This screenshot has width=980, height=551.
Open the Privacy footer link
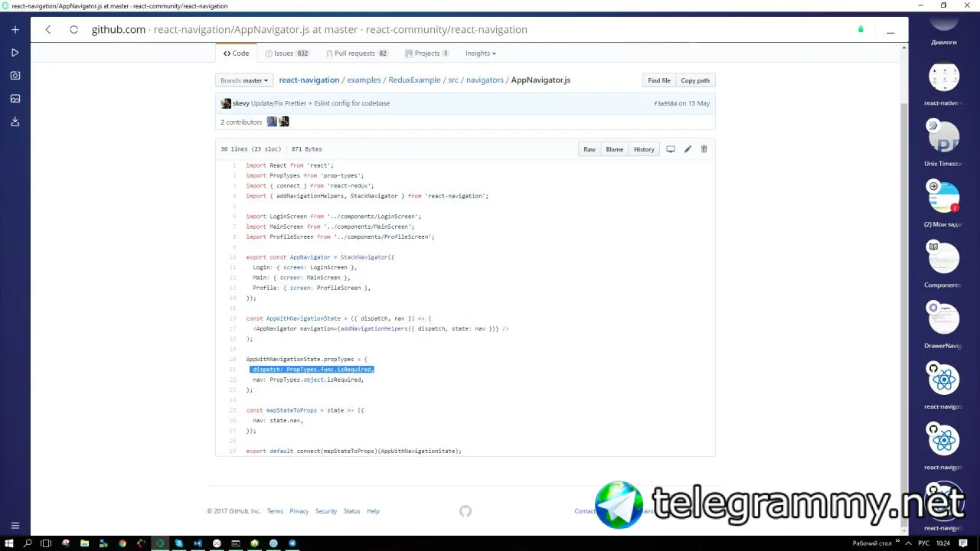point(299,511)
